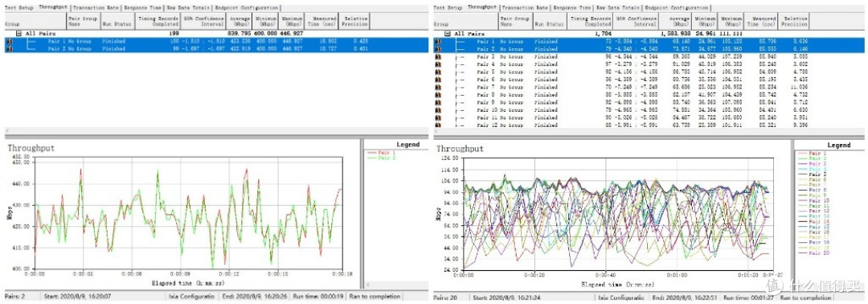Select Pair 2 row in left window

pos(216,49)
